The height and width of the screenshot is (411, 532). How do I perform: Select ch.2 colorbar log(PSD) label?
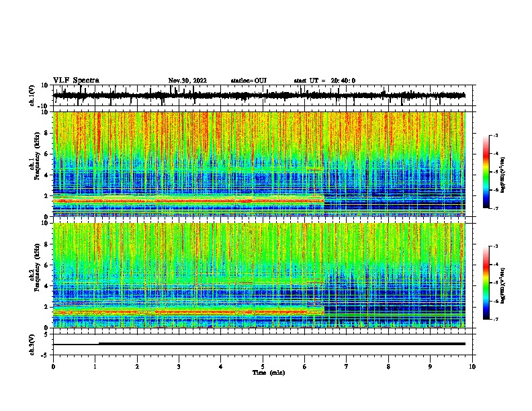point(503,285)
